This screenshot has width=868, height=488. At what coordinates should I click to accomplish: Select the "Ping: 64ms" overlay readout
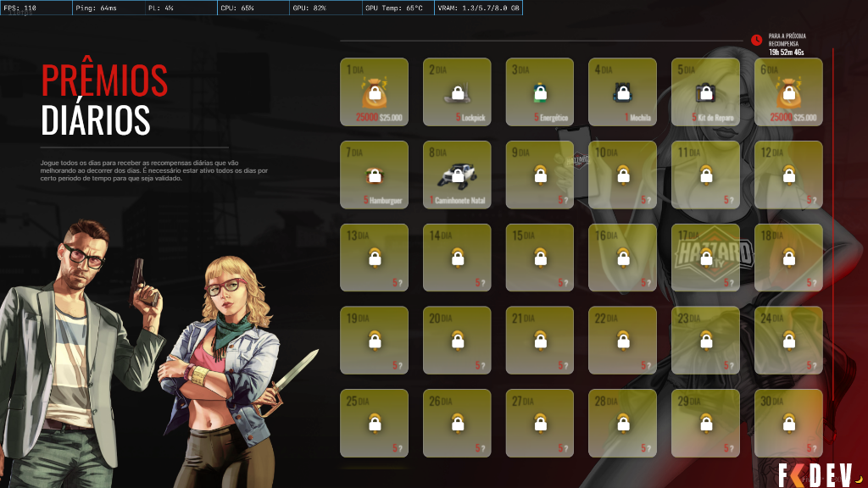[97, 8]
